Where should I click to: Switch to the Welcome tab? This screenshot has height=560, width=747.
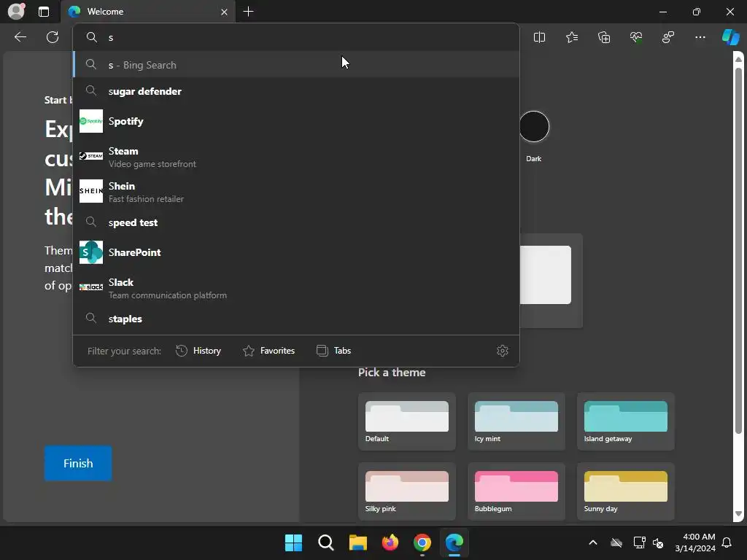pos(147,12)
